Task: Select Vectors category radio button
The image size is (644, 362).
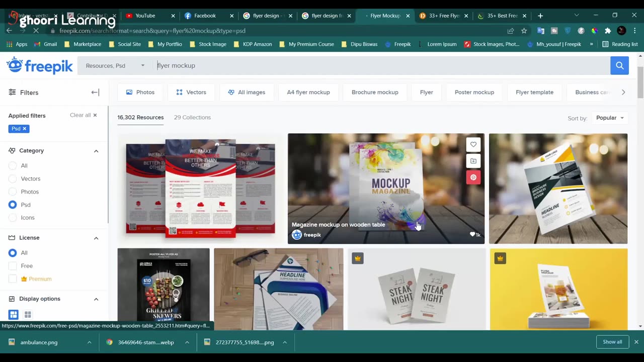Action: click(13, 178)
